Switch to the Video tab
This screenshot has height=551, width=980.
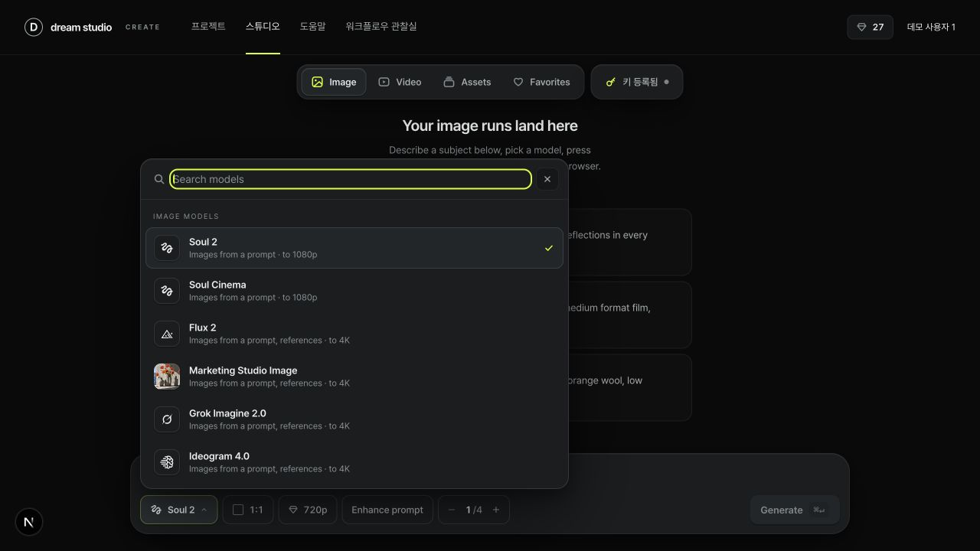[400, 82]
